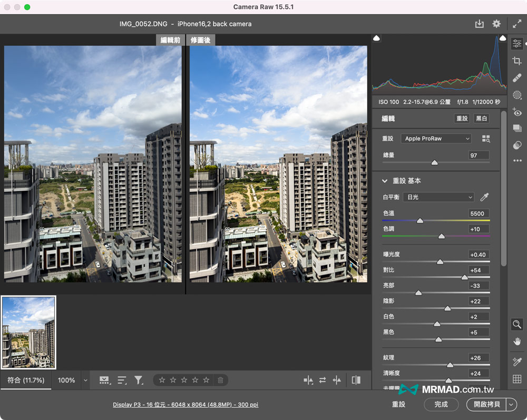Select the Red Eye removal tool
This screenshot has height=420, width=527.
pos(517,112)
